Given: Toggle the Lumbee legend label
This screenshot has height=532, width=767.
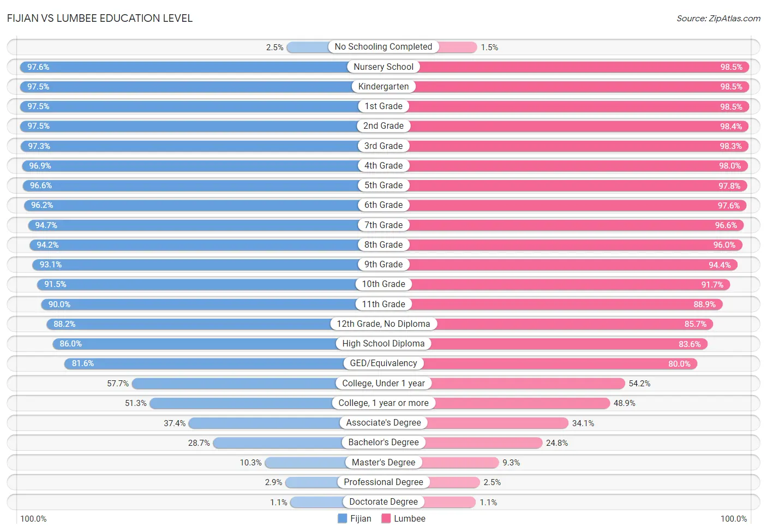Looking at the screenshot, I should pyautogui.click(x=410, y=518).
